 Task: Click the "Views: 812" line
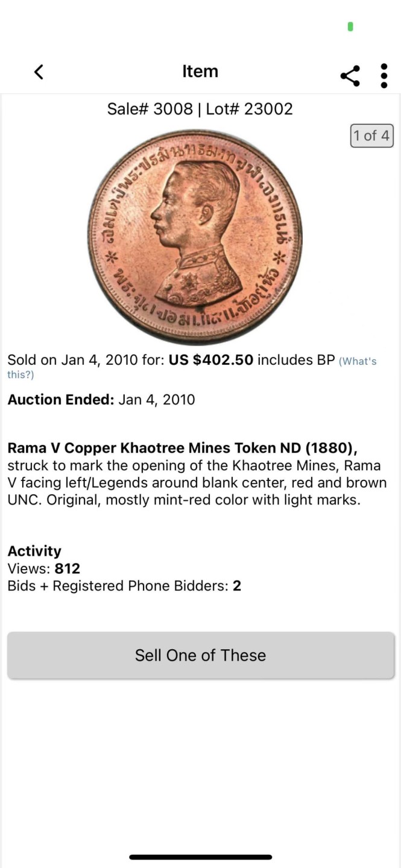[43, 568]
